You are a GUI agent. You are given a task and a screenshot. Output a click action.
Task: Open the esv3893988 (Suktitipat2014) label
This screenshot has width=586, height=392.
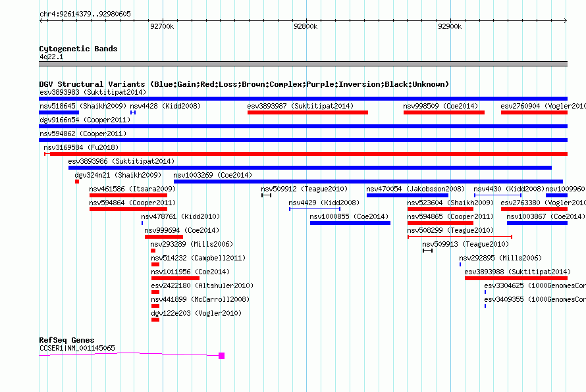click(x=518, y=272)
